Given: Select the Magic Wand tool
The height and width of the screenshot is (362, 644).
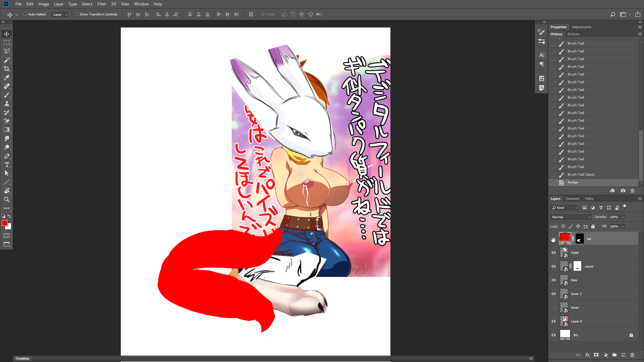Looking at the screenshot, I should (7, 60).
